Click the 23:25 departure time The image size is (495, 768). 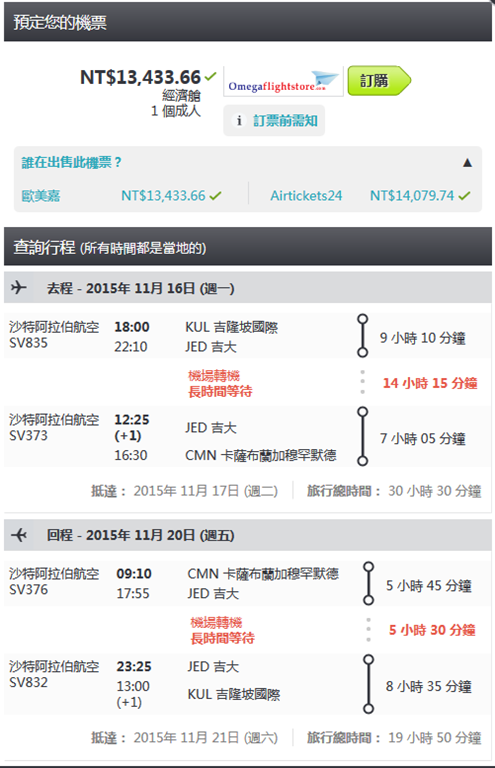pos(134,667)
